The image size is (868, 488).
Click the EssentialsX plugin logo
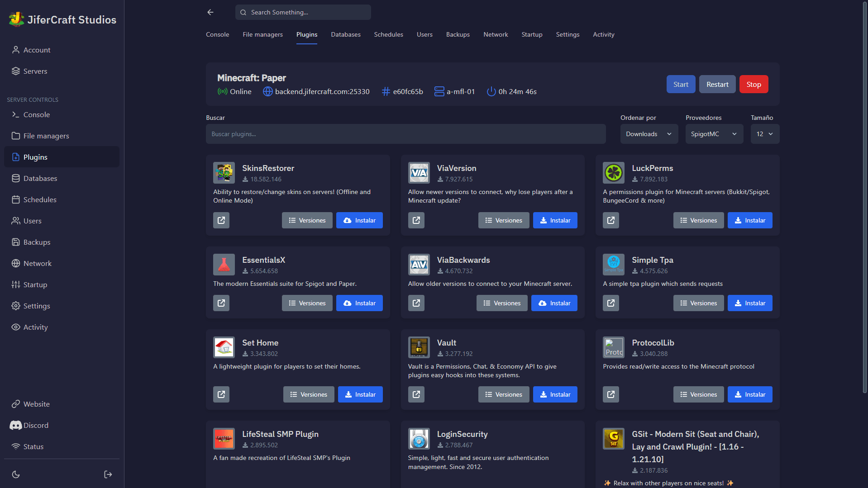(x=224, y=265)
